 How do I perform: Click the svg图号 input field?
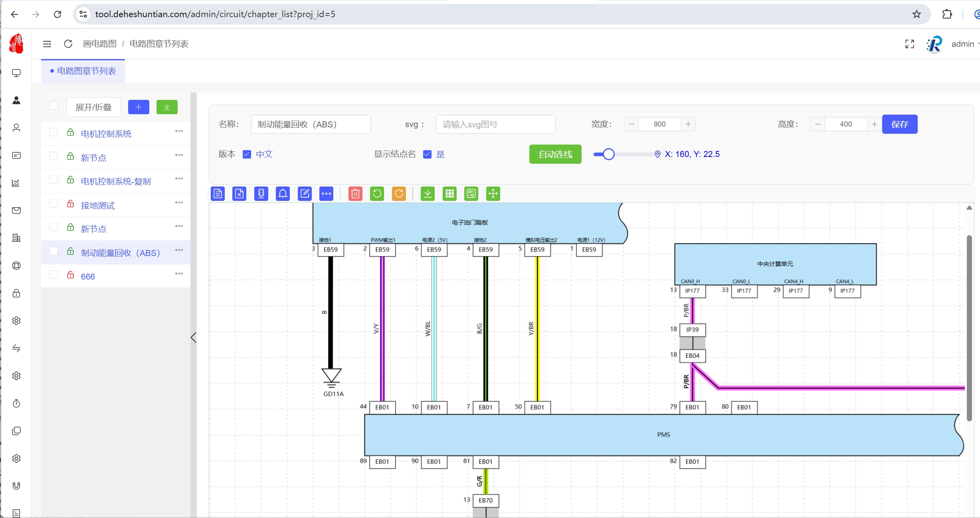coord(495,125)
